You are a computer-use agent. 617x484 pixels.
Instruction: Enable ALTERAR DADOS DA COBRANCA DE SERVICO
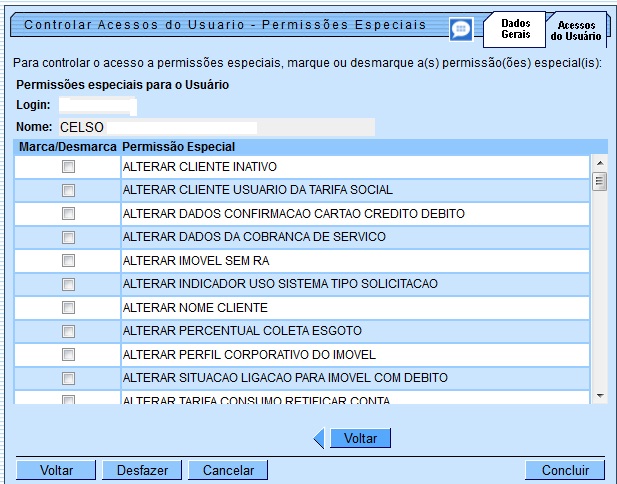click(68, 237)
